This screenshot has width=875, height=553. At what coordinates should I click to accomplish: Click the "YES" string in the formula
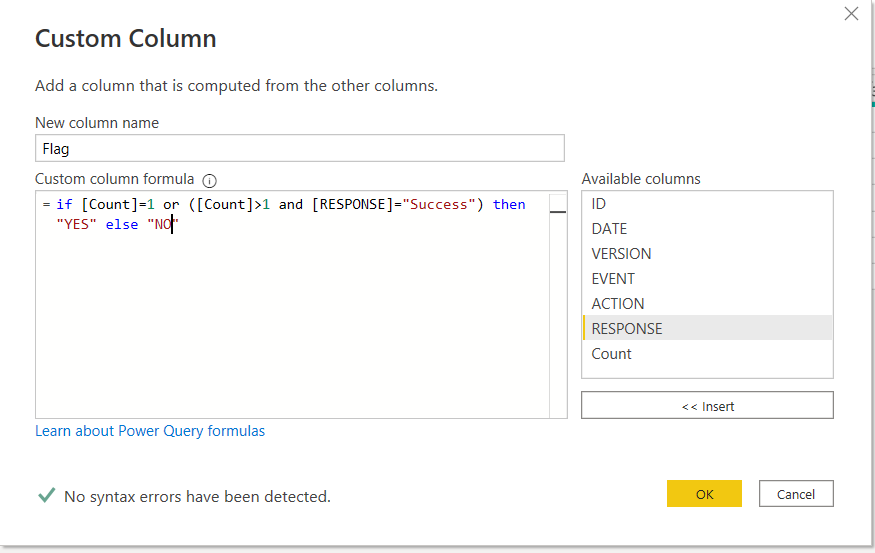click(x=76, y=224)
